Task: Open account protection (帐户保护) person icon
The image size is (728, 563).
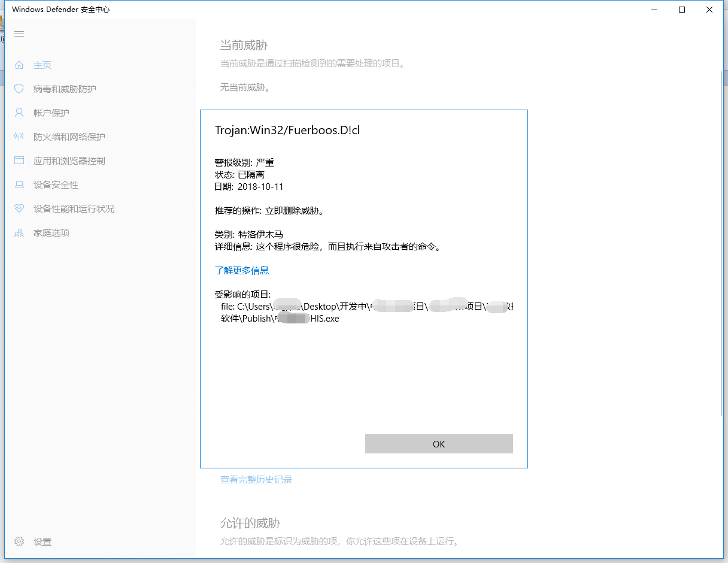Action: [x=19, y=113]
